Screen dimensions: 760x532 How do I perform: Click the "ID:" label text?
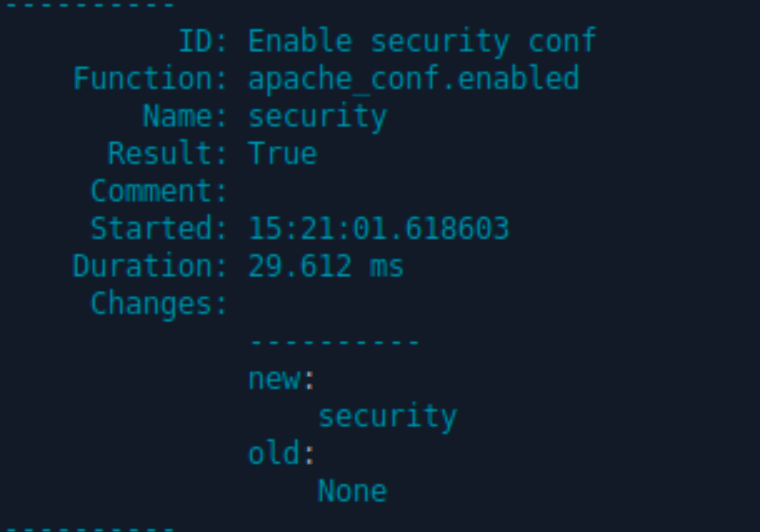click(x=204, y=41)
